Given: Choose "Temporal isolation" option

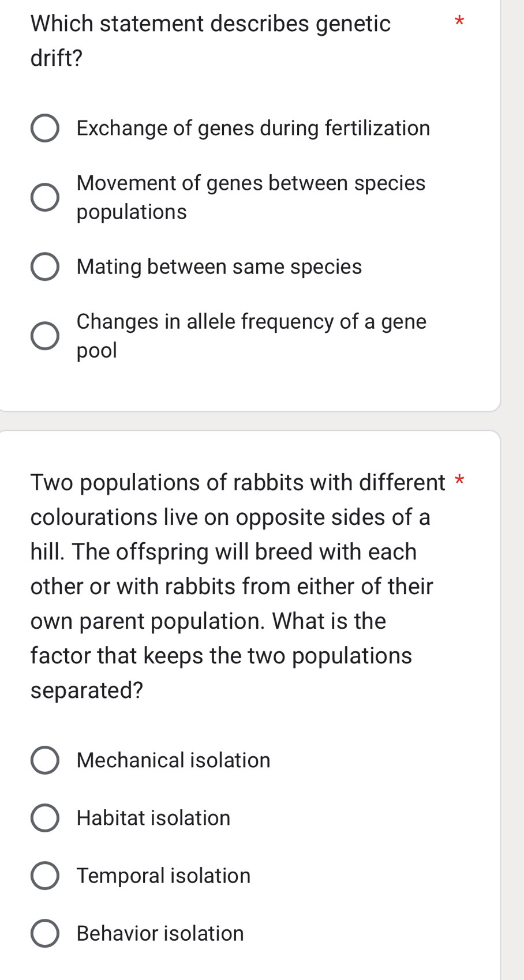Looking at the screenshot, I should [45, 876].
